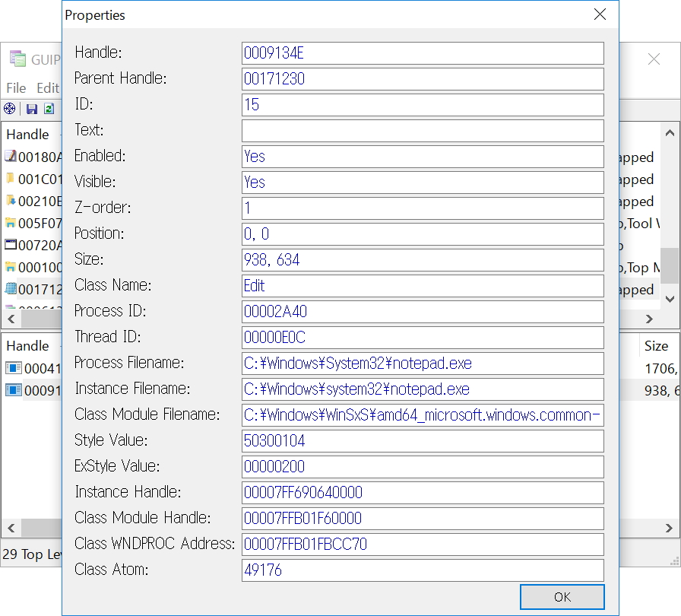This screenshot has height=616, width=681.
Task: Click the empty Text property field
Action: (x=423, y=131)
